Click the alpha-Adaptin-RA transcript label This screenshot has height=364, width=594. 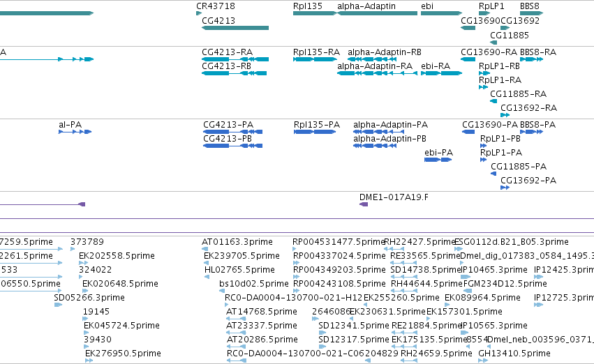click(375, 66)
